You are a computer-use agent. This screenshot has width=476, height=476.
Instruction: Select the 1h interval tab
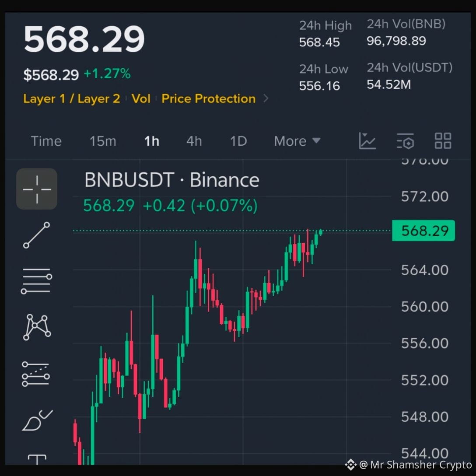[152, 141]
